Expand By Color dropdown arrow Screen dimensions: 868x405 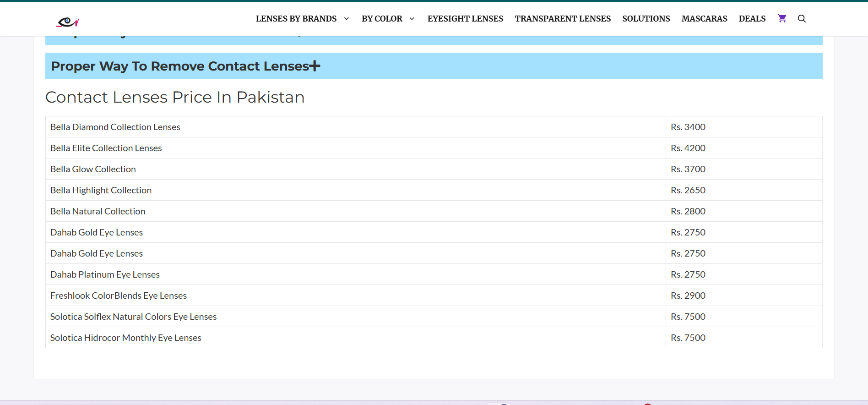click(412, 19)
